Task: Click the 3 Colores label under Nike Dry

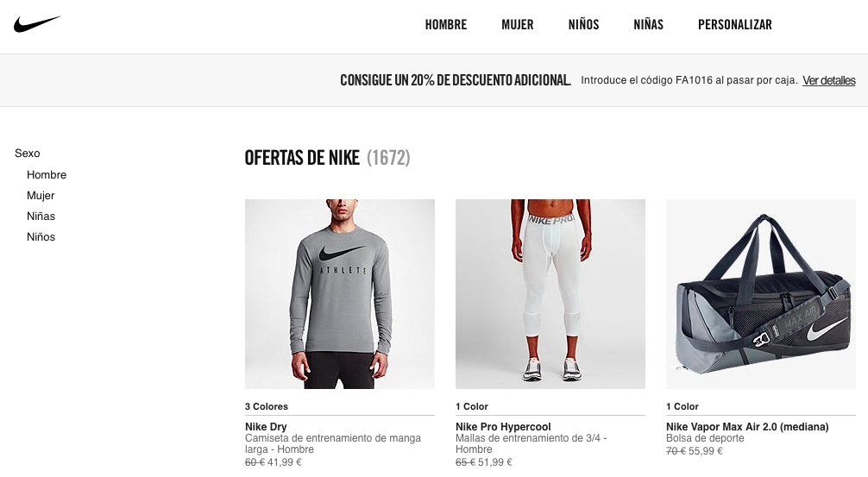Action: coord(267,406)
